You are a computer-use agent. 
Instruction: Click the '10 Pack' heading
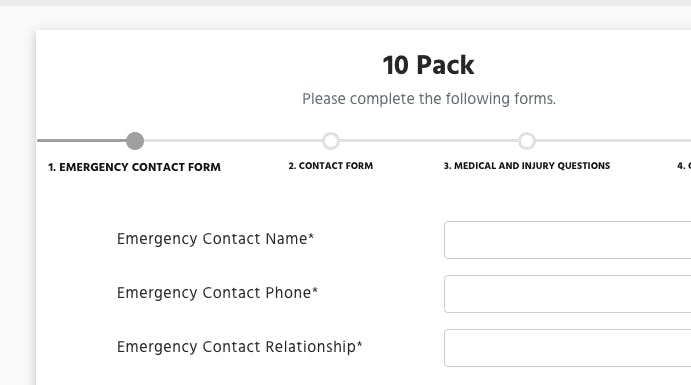[428, 65]
